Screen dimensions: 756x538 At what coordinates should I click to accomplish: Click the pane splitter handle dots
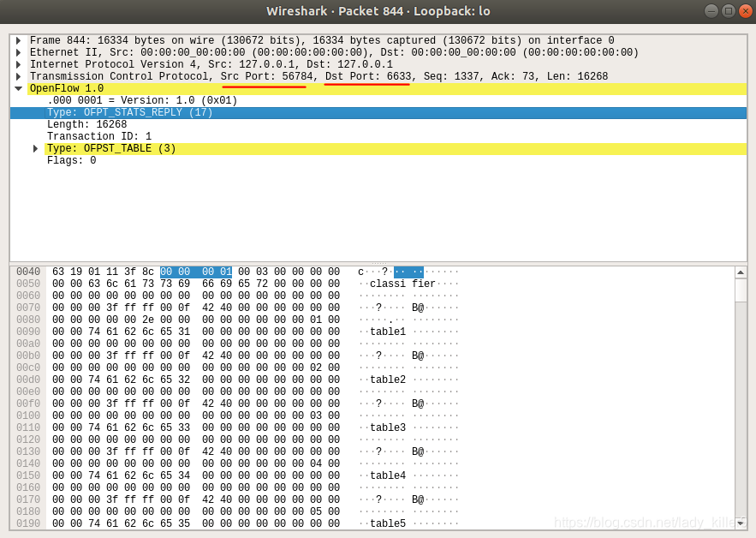[x=378, y=264]
